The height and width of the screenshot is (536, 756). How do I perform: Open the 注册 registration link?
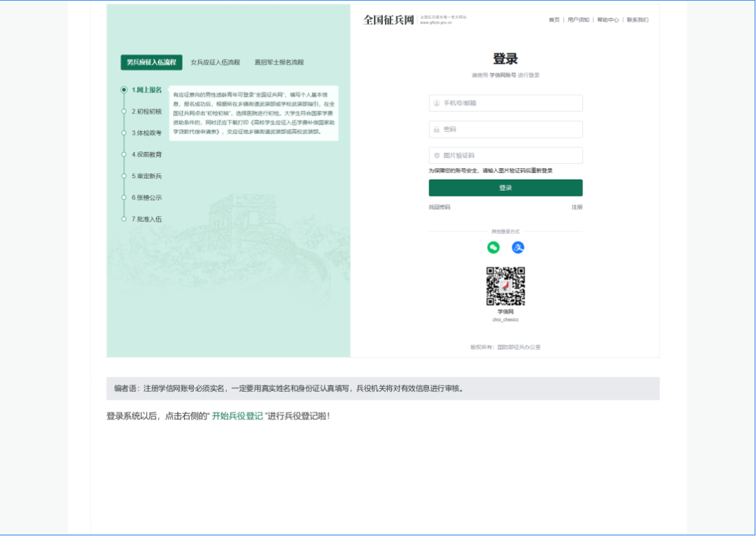click(577, 207)
